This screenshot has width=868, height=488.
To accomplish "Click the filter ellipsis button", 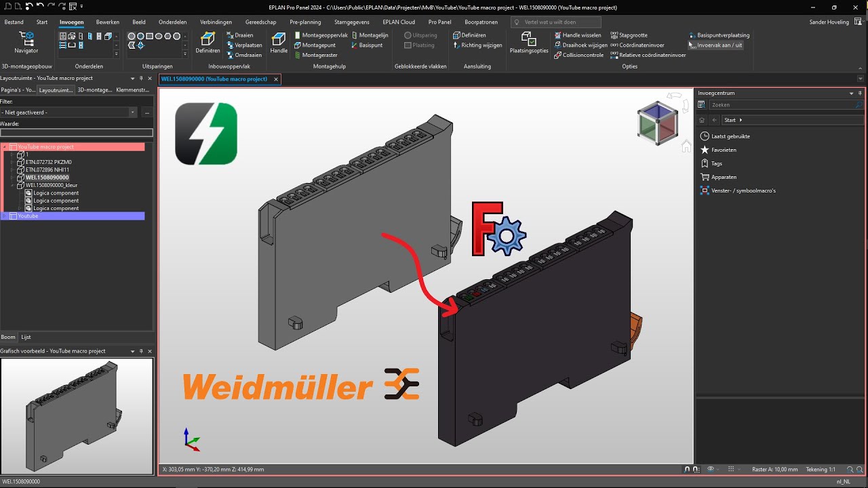I will [x=146, y=112].
